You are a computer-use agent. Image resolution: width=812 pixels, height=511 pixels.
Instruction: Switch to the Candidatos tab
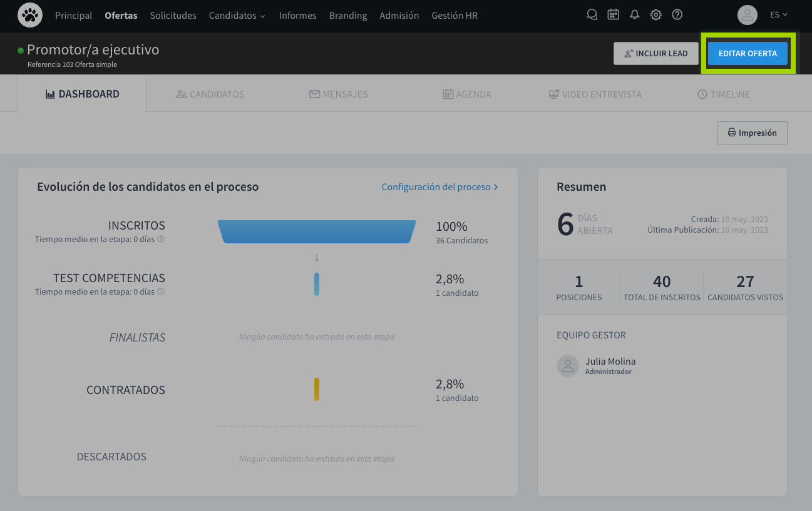coord(210,94)
